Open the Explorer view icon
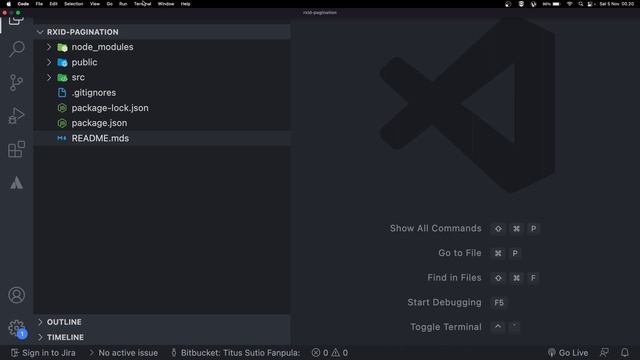The height and width of the screenshot is (360, 640). pyautogui.click(x=16, y=20)
